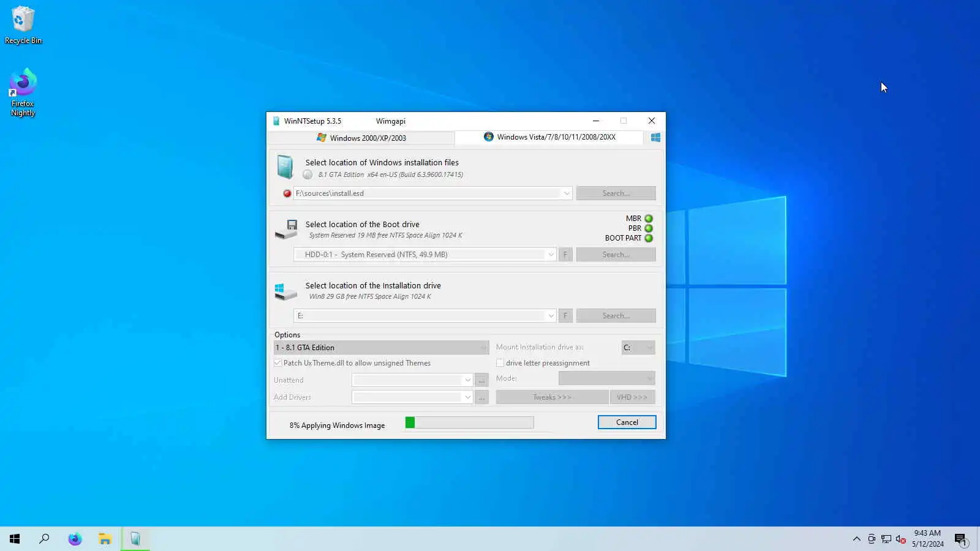Click the MBR green status light
The width and height of the screenshot is (980, 551).
pyautogui.click(x=649, y=219)
